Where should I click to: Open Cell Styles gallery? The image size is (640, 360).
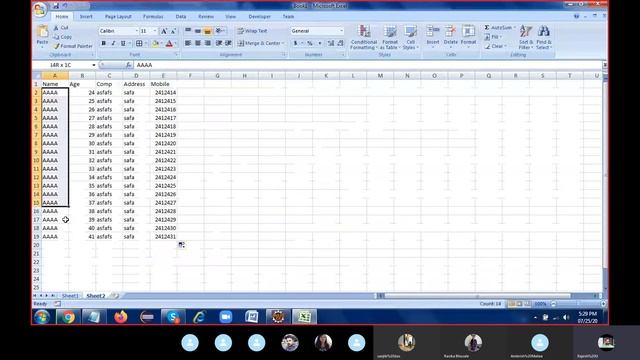point(410,37)
